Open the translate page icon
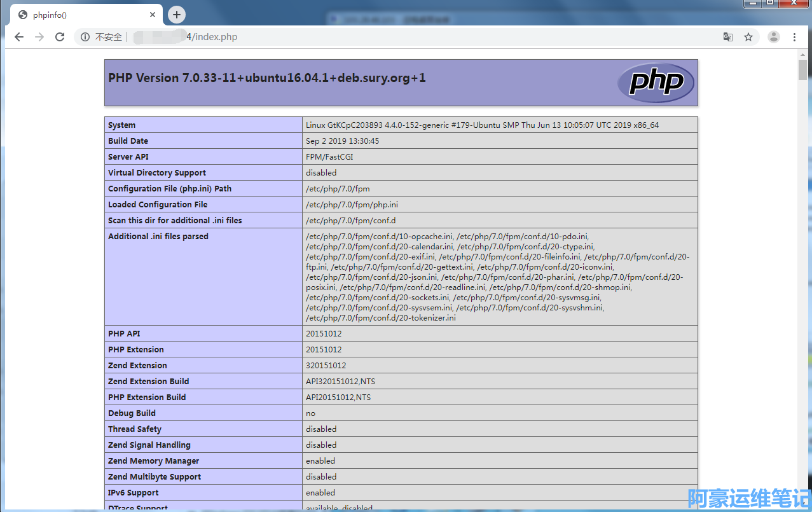 click(x=727, y=37)
